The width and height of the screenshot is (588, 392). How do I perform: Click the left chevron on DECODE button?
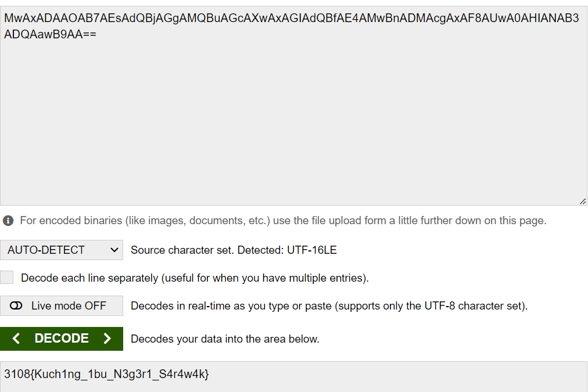[x=16, y=339]
